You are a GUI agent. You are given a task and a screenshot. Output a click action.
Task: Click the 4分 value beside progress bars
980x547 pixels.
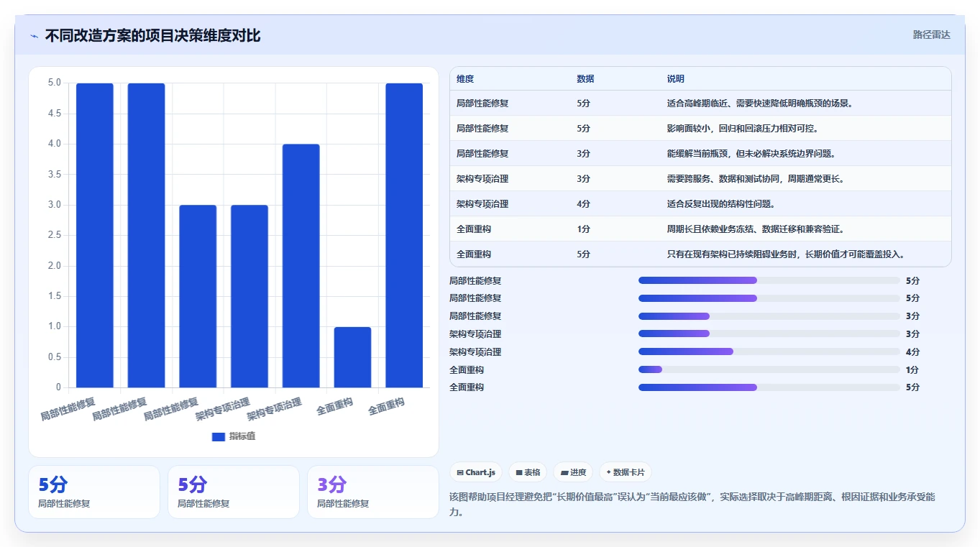tap(912, 352)
